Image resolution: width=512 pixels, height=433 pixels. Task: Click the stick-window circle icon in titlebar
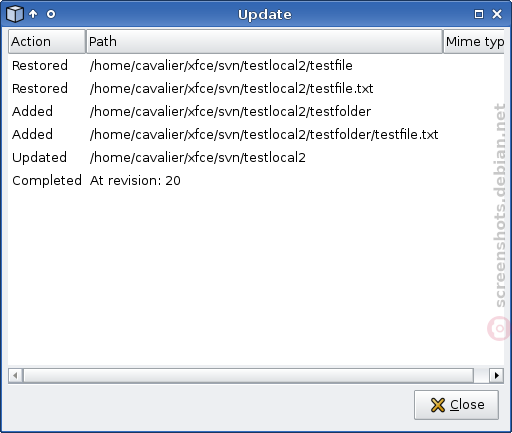(51, 14)
